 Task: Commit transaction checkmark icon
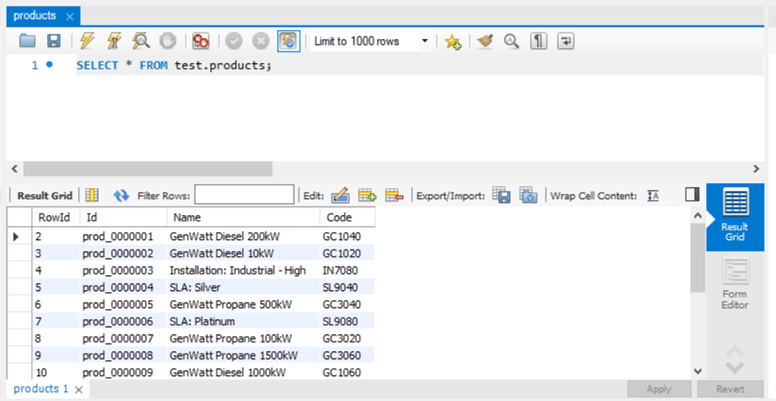234,41
